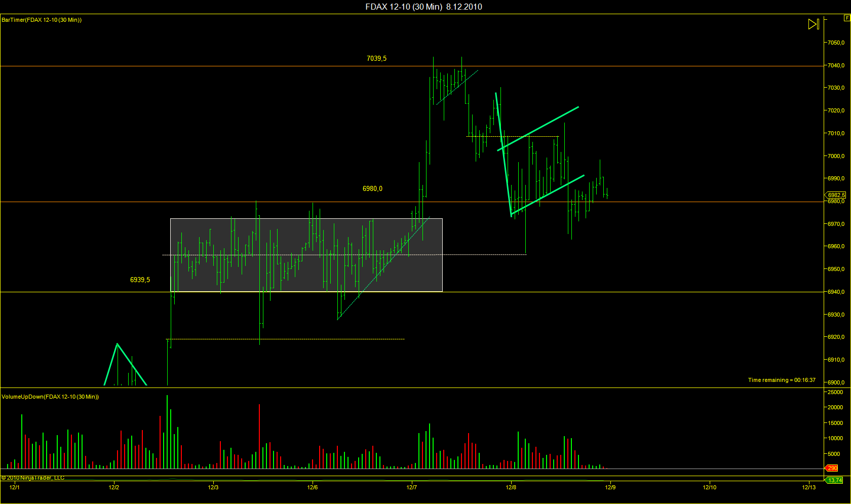The height and width of the screenshot is (504, 851).
Task: Click the 6939,5 price level annotation
Action: pos(140,280)
